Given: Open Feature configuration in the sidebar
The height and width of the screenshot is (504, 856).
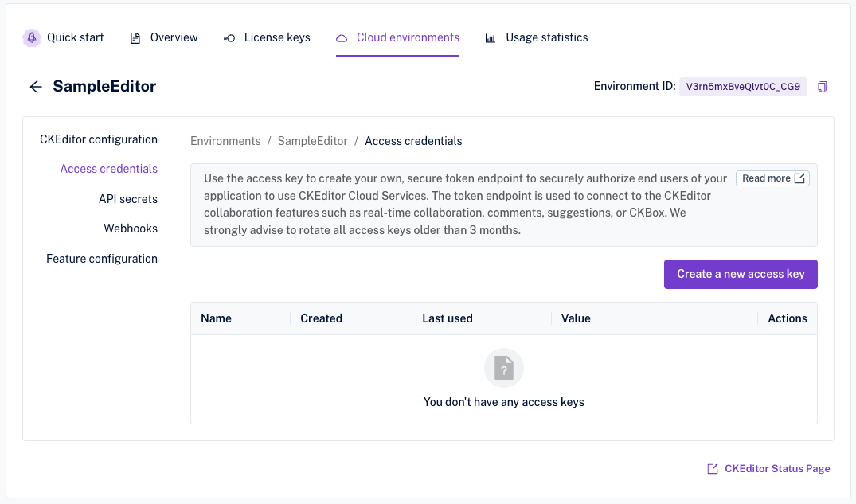Looking at the screenshot, I should [102, 259].
